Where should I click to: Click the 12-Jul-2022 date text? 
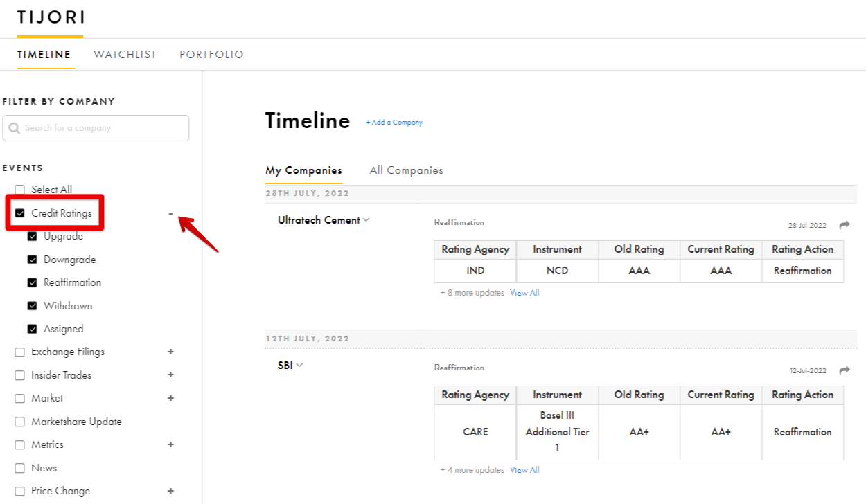808,371
